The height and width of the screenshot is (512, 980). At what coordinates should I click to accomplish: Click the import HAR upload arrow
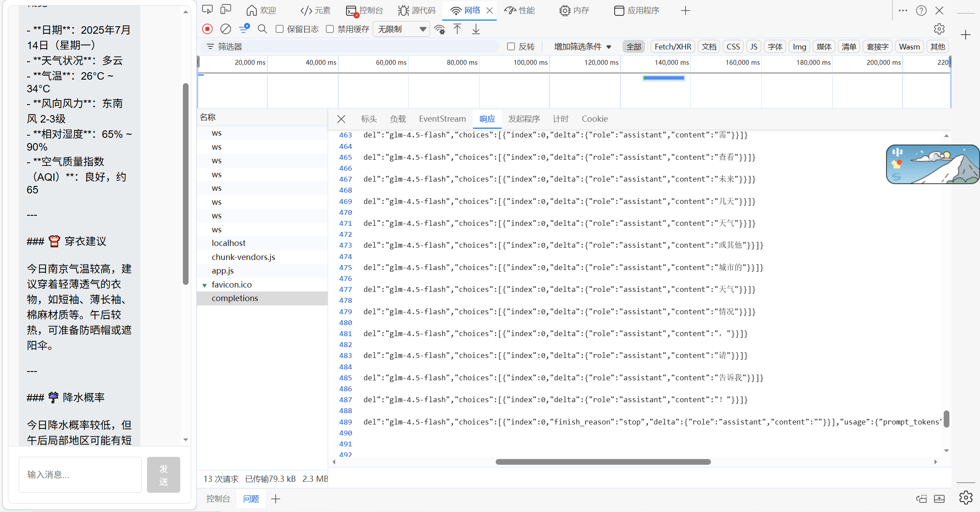click(x=457, y=29)
